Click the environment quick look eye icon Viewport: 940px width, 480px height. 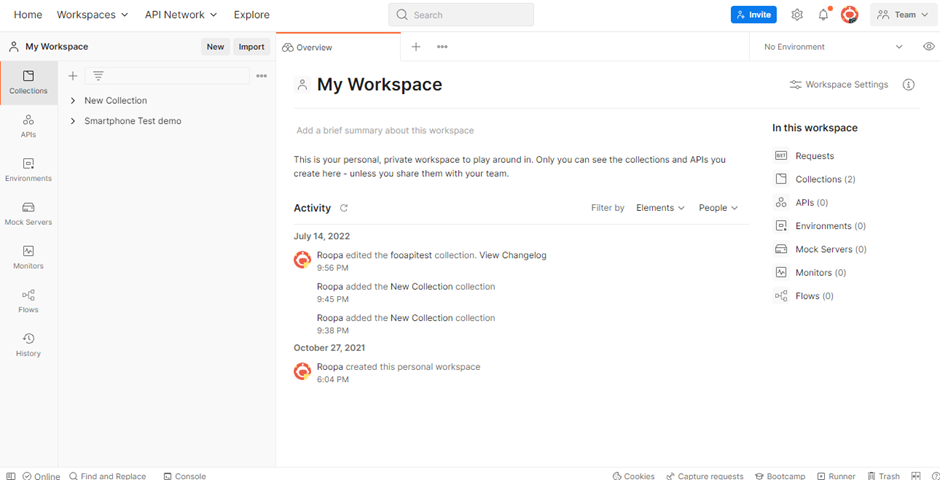pyautogui.click(x=928, y=47)
